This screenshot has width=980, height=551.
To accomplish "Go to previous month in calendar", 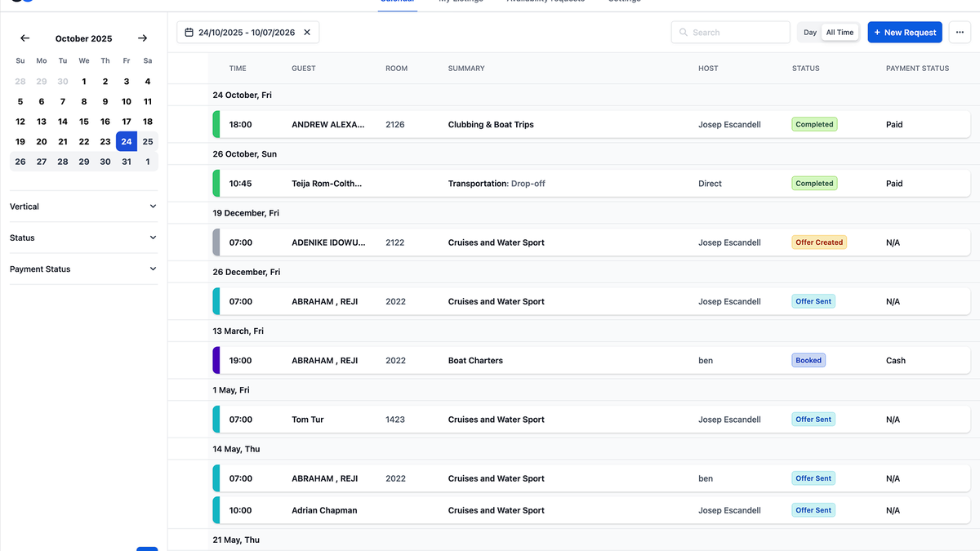I will (x=24, y=38).
